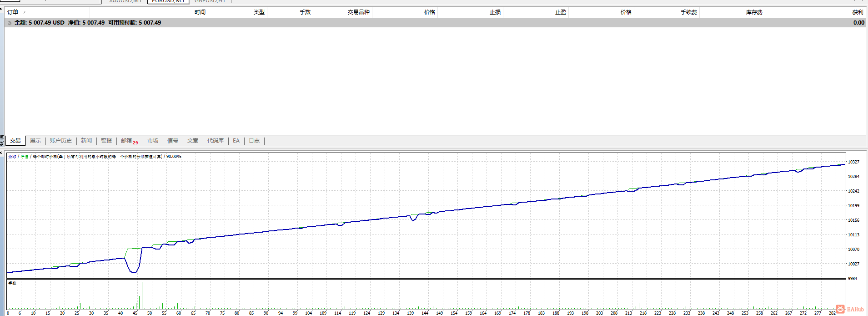Close the strategy tester graph panel

pos(1,153)
